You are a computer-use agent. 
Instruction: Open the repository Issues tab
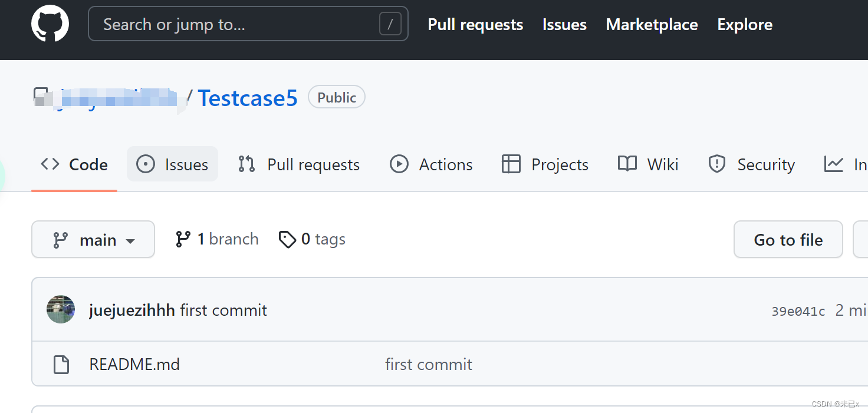[172, 164]
